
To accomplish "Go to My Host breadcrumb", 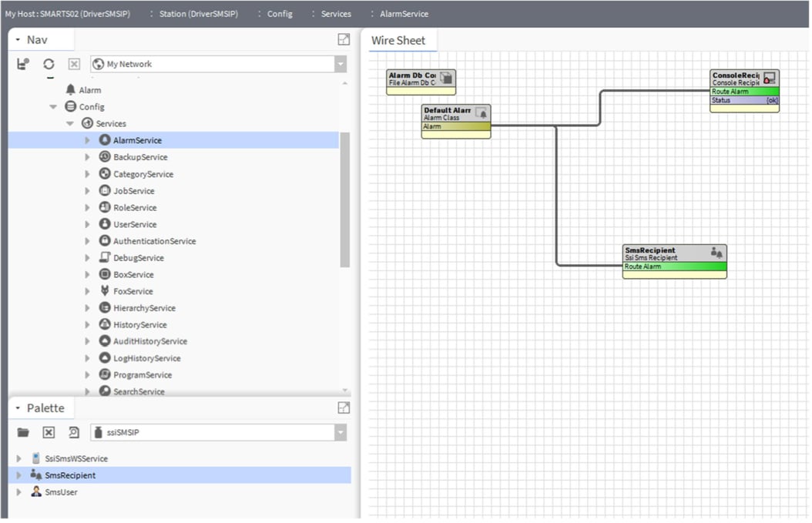I will tap(67, 14).
